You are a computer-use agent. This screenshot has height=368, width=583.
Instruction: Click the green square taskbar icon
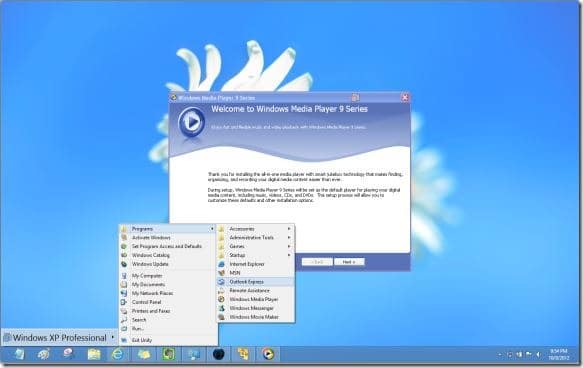click(168, 354)
